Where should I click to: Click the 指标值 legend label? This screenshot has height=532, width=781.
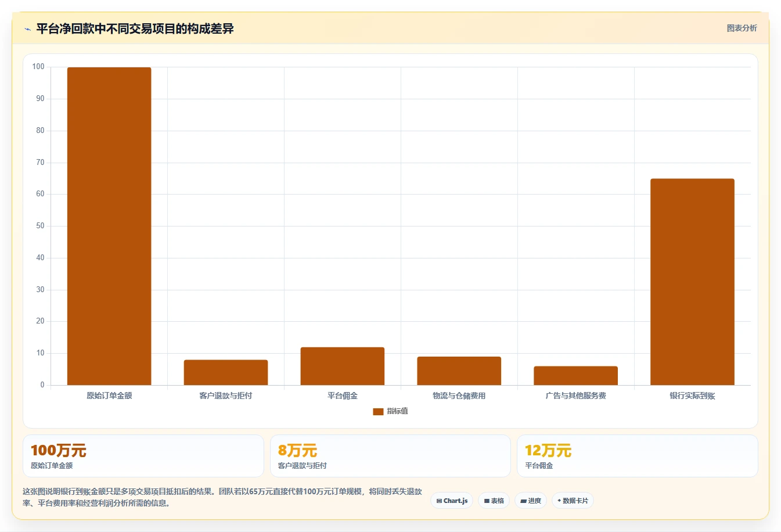pos(398,411)
